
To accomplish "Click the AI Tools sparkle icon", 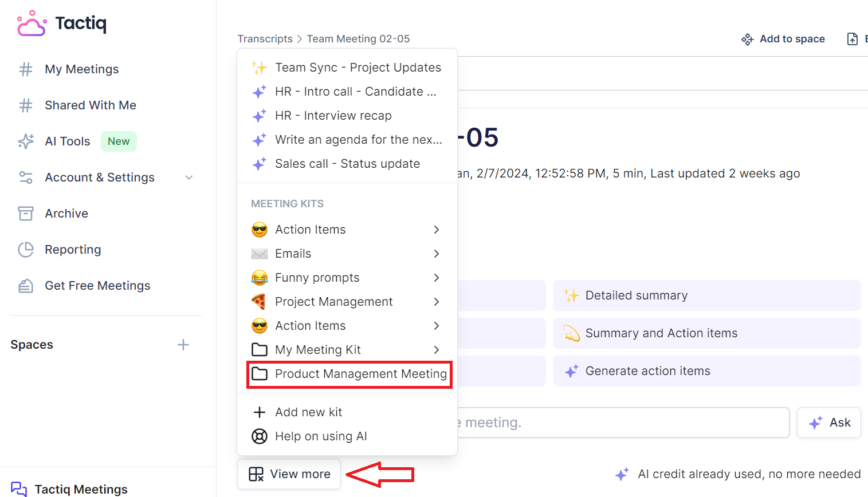I will pos(26,141).
